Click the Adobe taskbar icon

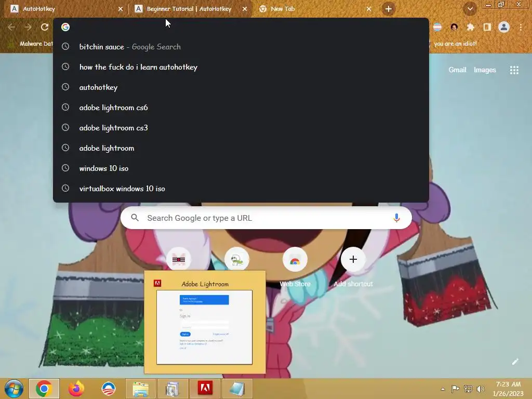click(x=205, y=389)
